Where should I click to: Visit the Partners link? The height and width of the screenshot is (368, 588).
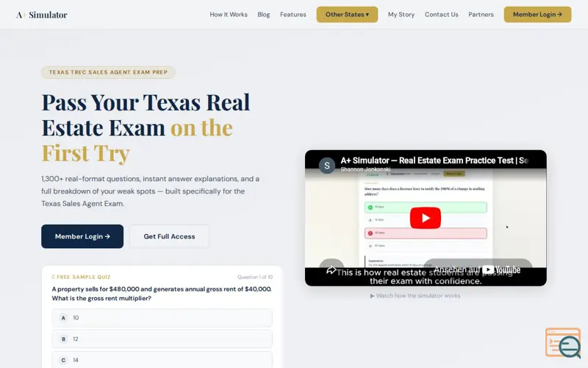[x=481, y=15]
